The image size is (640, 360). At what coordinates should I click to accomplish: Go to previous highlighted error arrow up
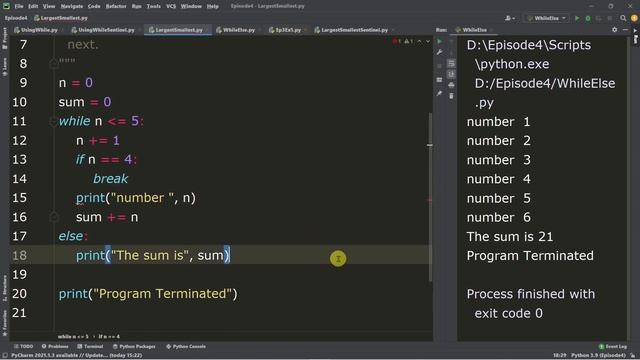coord(419,41)
